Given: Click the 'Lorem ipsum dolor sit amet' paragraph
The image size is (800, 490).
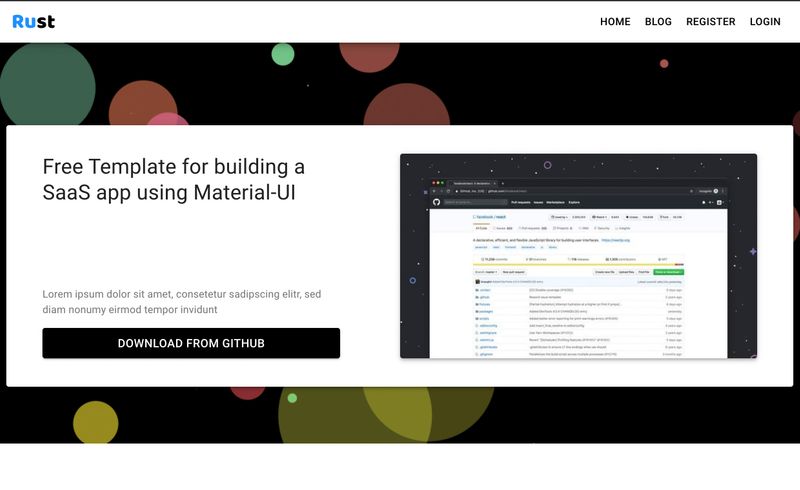Looking at the screenshot, I should 182,302.
